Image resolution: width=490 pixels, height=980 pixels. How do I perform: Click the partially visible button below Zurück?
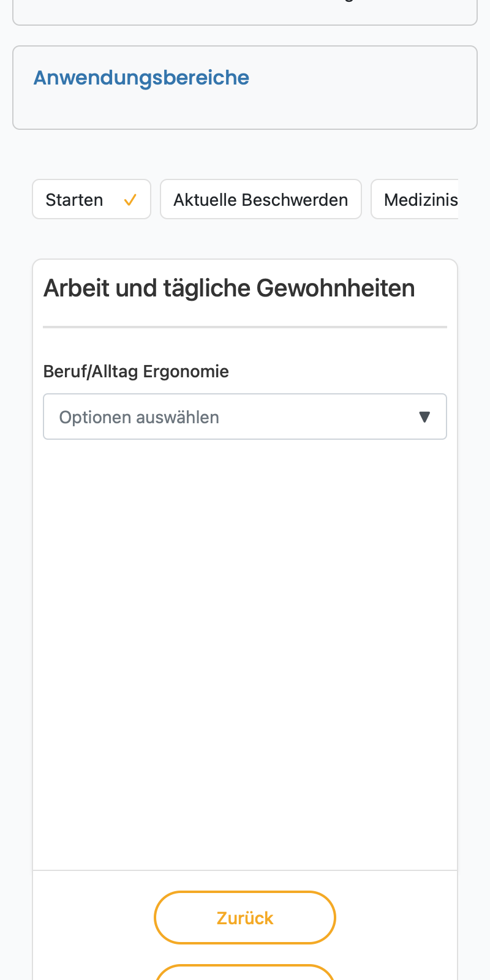pos(245,973)
